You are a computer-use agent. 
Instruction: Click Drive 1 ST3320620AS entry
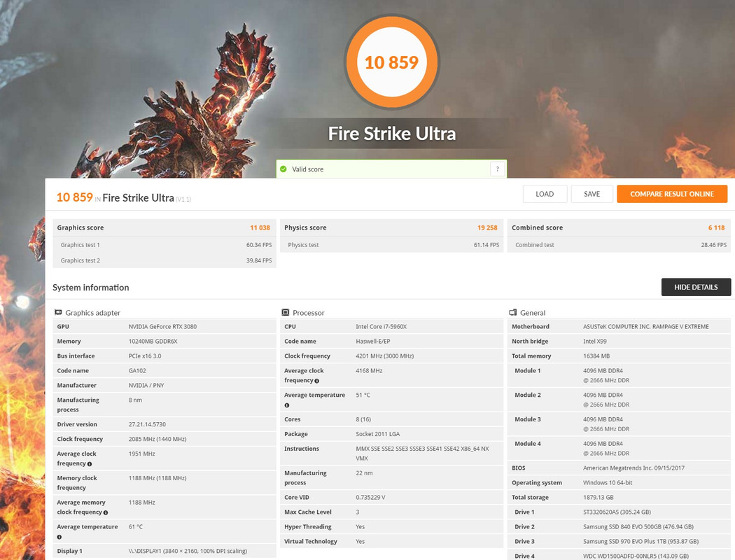click(617, 512)
